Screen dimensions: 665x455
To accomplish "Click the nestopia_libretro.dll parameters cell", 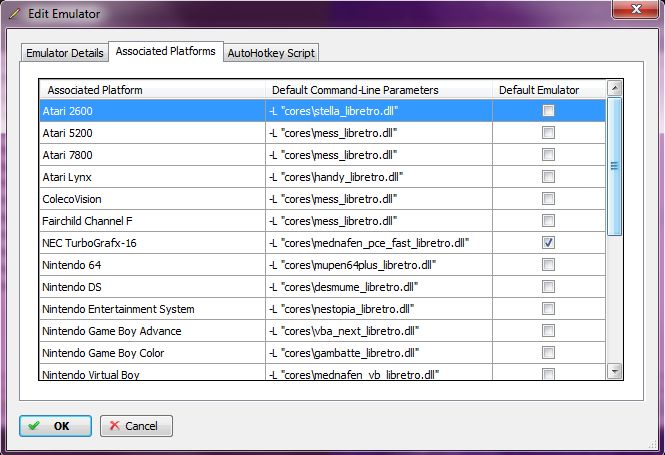I will click(x=379, y=309).
